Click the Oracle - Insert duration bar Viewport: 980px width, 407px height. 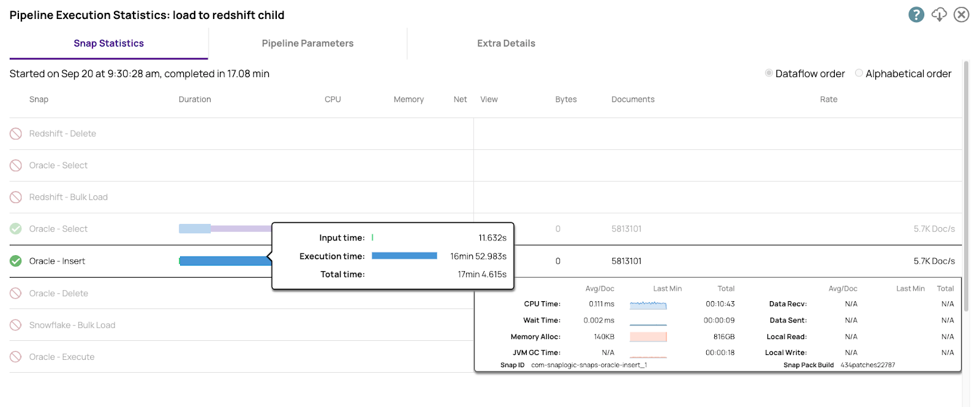(x=224, y=261)
